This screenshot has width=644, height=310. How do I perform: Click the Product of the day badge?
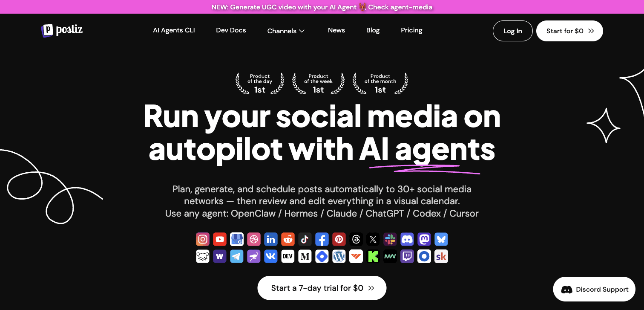pos(260,83)
